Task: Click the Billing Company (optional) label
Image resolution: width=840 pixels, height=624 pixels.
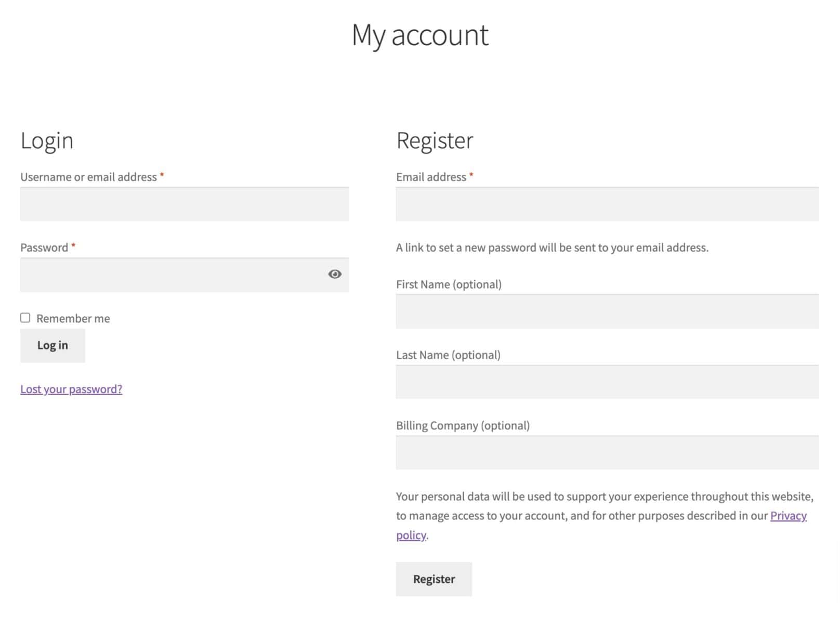Action: pyautogui.click(x=463, y=425)
